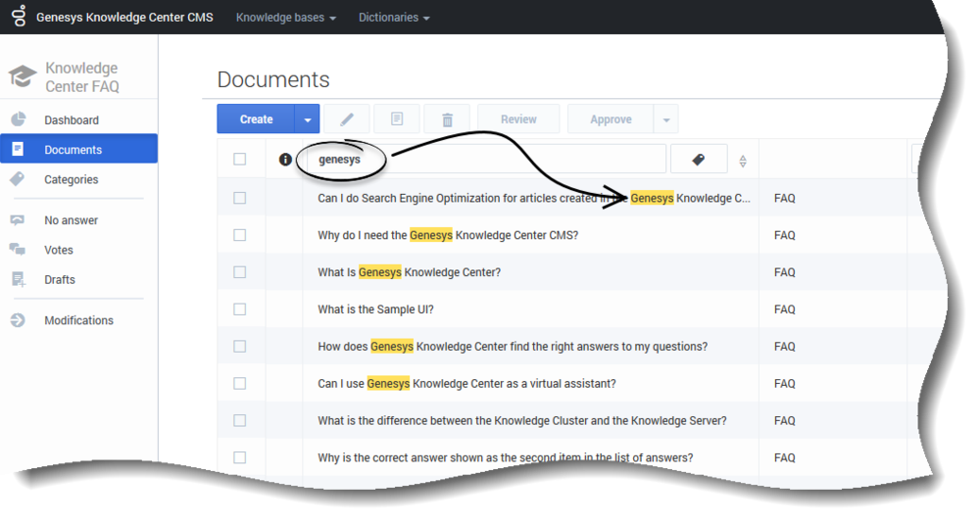980x522 pixels.
Task: Click the Drafts document icon
Action: [18, 279]
